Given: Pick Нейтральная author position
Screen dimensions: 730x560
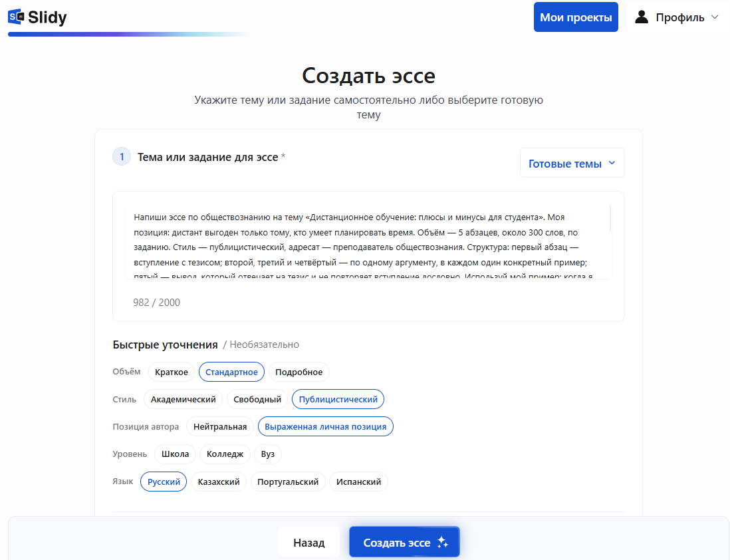Looking at the screenshot, I should click(220, 427).
